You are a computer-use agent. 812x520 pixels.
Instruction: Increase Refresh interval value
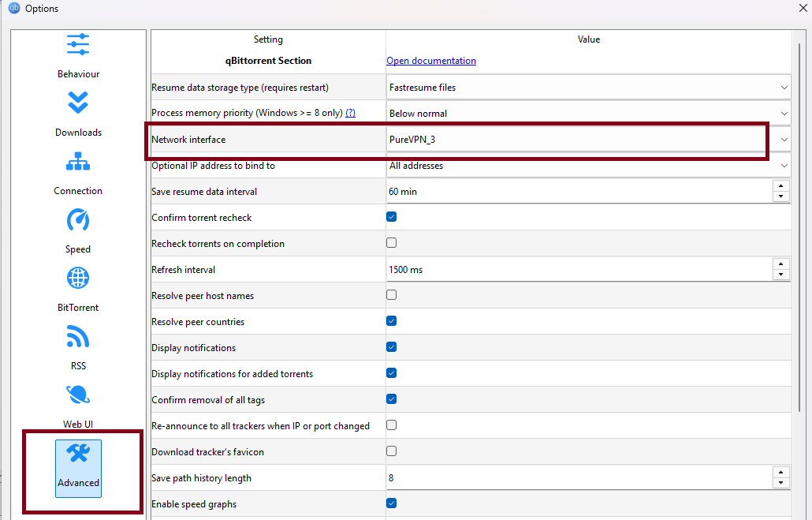(x=781, y=264)
